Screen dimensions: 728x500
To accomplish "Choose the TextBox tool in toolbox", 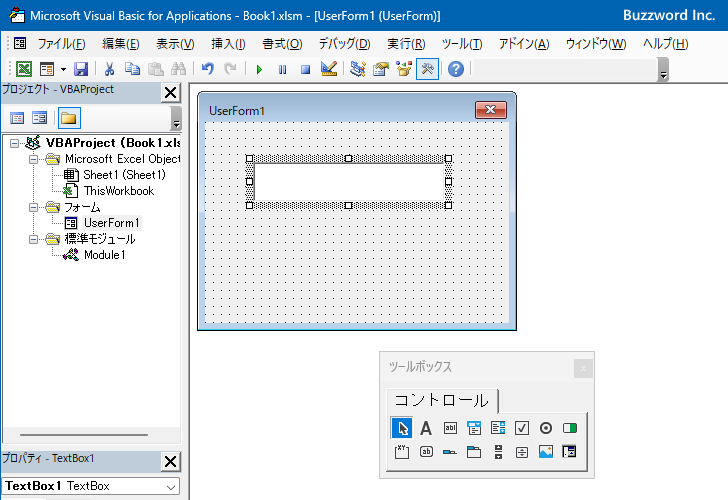I will click(450, 428).
